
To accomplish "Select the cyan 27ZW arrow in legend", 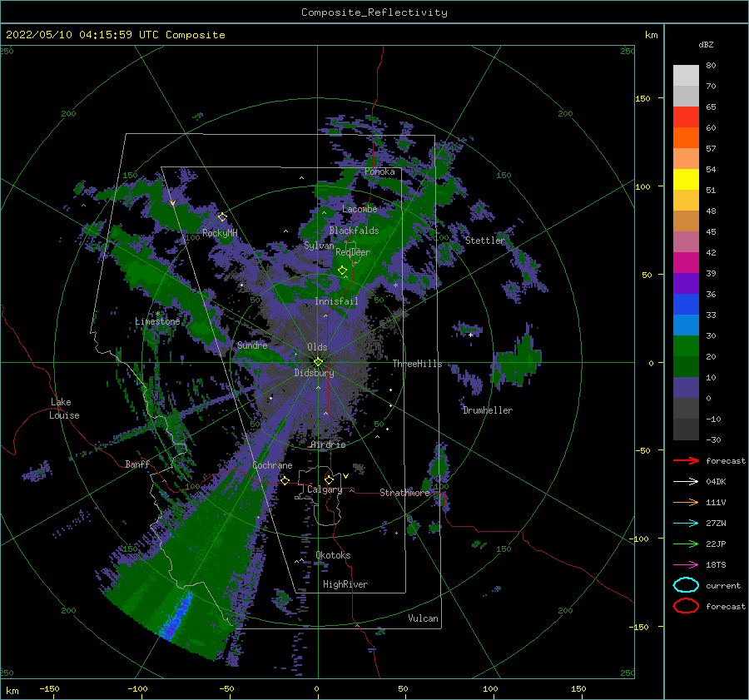I will (x=686, y=524).
